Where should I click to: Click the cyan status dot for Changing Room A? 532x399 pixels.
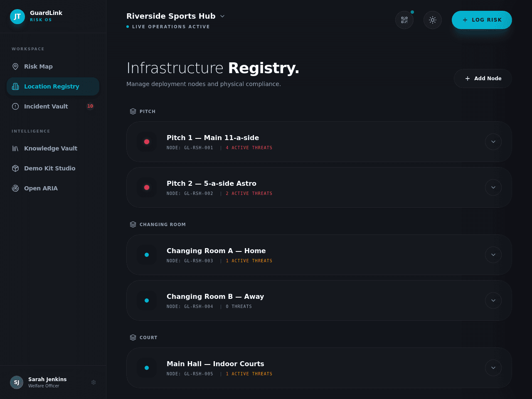point(147,255)
